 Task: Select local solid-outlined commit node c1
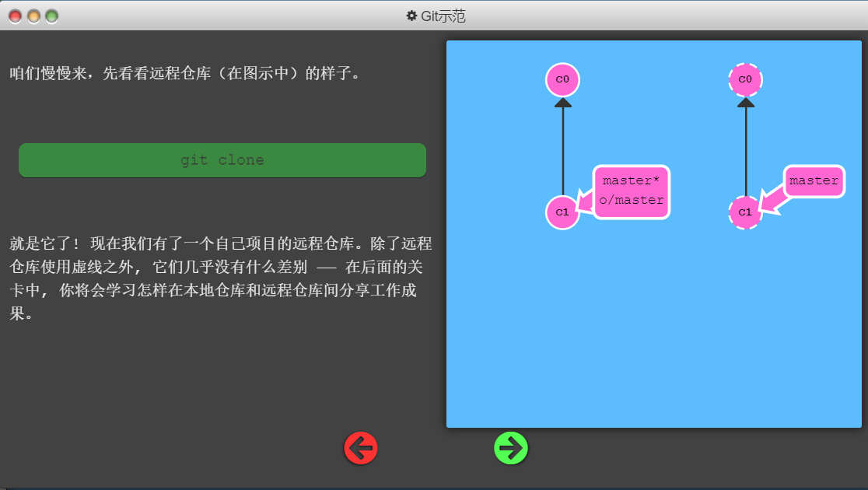(562, 212)
